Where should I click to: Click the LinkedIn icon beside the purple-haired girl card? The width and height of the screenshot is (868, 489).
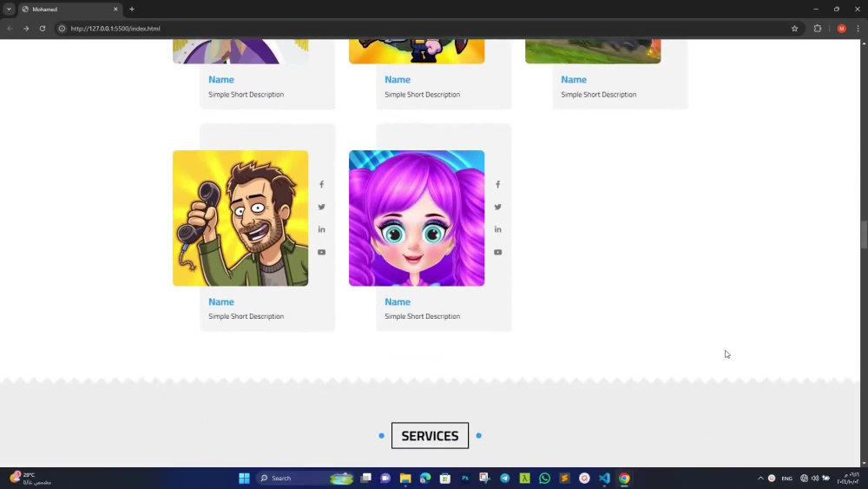click(497, 229)
